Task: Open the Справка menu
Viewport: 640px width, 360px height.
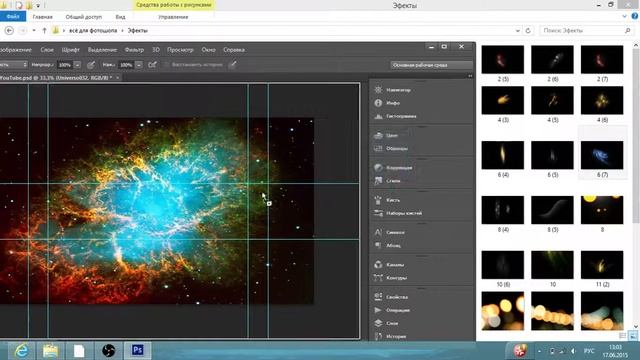Action: point(234,50)
